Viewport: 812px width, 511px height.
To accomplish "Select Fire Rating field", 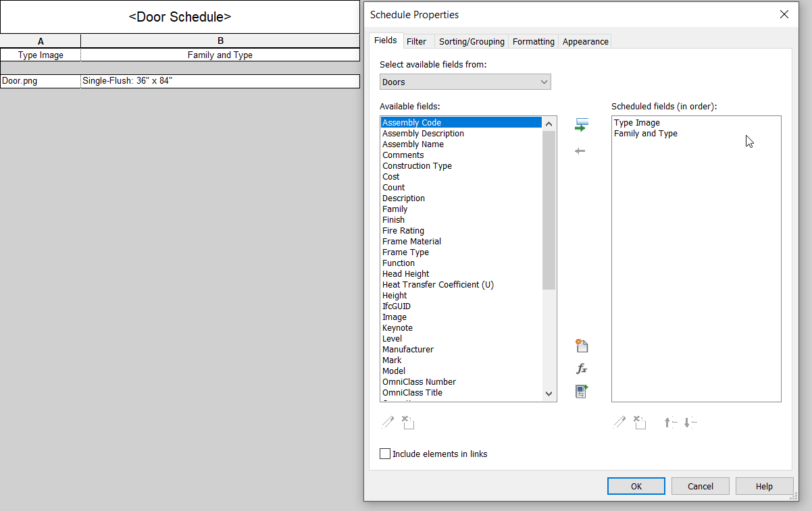I will coord(461,231).
